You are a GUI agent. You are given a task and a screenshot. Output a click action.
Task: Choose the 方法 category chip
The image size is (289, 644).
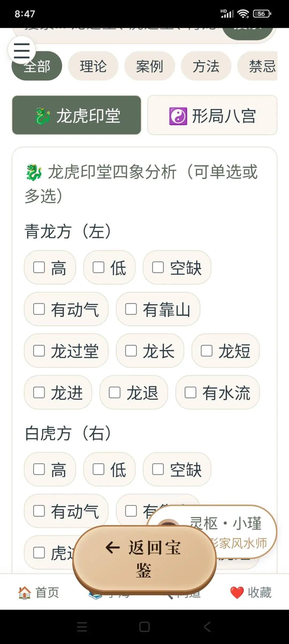click(206, 66)
